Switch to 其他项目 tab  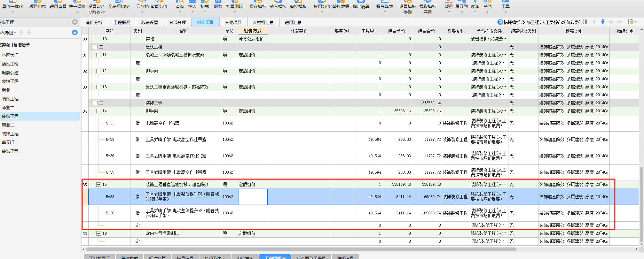(233, 22)
